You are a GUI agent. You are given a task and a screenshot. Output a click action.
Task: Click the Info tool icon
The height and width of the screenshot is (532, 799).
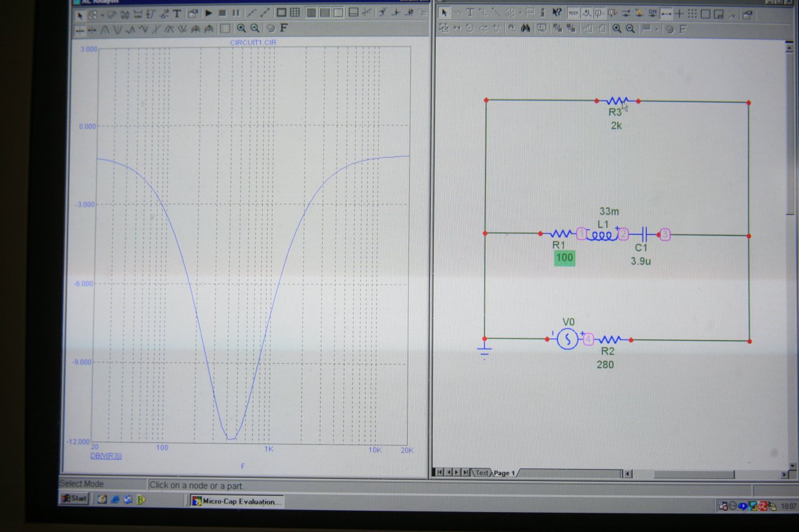tap(543, 12)
